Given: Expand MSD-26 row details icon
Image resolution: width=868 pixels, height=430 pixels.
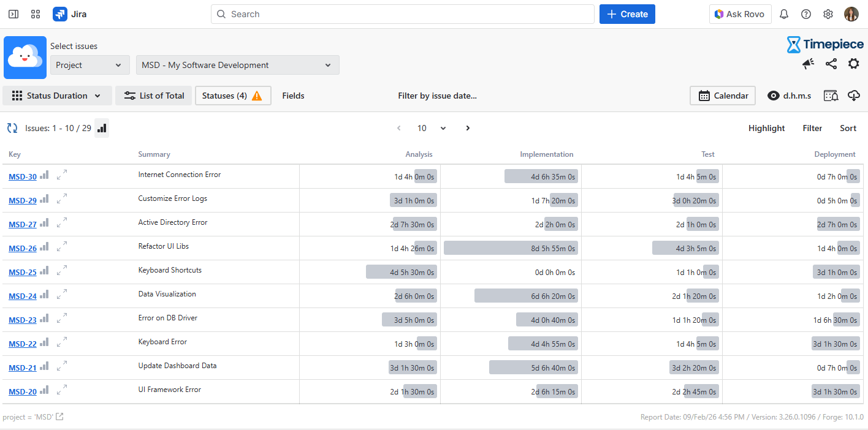Looking at the screenshot, I should point(61,246).
